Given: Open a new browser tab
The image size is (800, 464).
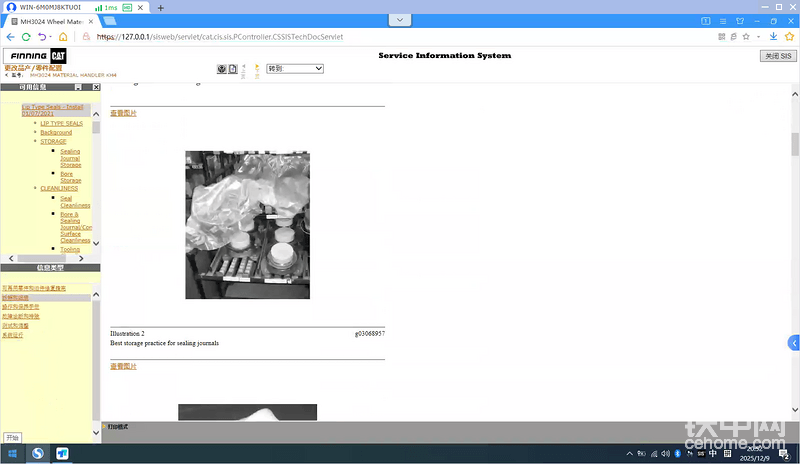Looking at the screenshot, I should (160, 8).
